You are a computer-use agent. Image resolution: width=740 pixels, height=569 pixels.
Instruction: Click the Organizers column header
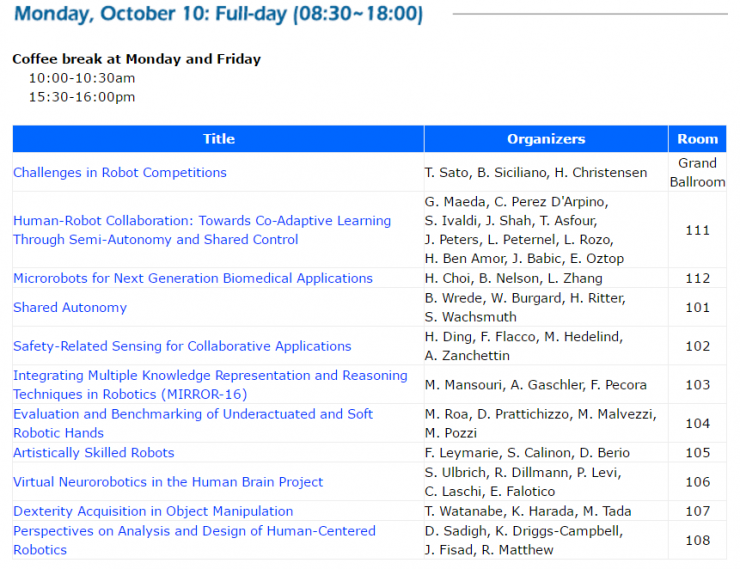pyautogui.click(x=546, y=139)
